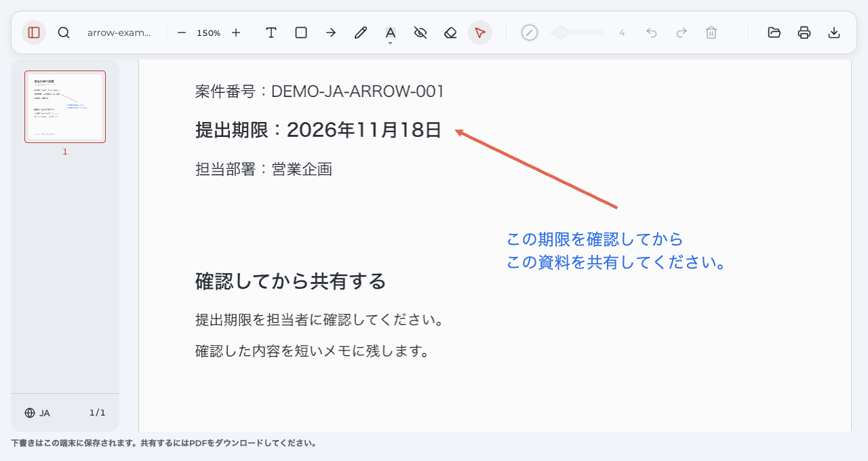Image resolution: width=868 pixels, height=461 pixels.
Task: Select the redact hidden-eye tool
Action: [x=420, y=33]
